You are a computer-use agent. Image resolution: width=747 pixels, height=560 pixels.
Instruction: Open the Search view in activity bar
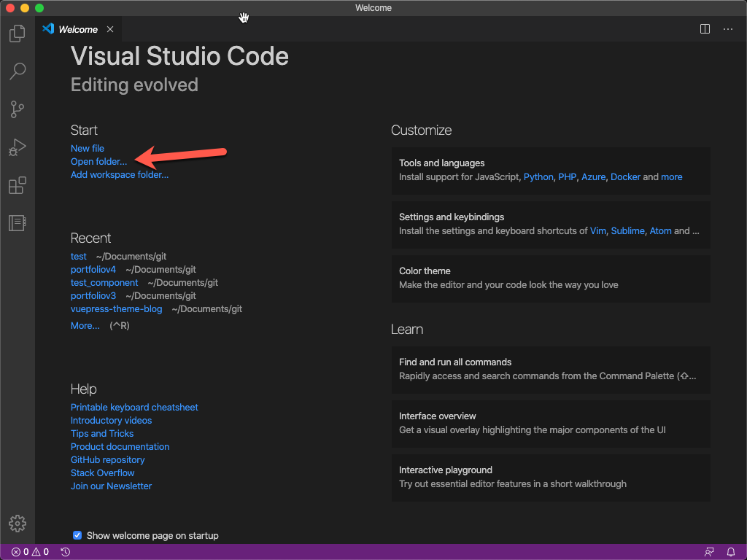coord(18,71)
